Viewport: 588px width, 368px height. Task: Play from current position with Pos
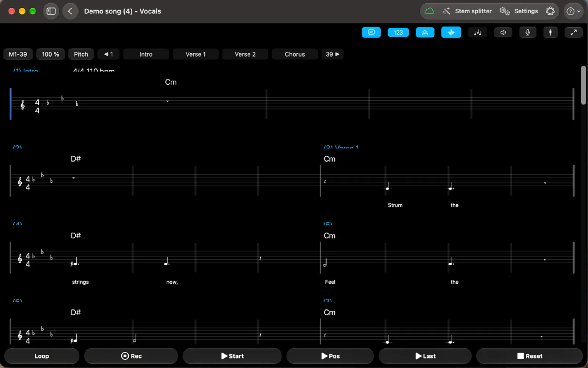coord(330,356)
